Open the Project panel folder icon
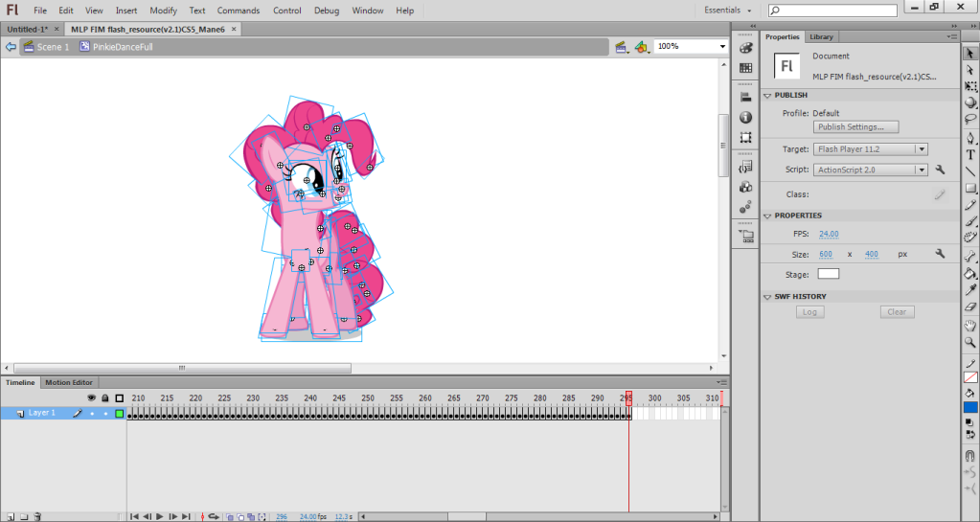980x522 pixels. [x=745, y=236]
